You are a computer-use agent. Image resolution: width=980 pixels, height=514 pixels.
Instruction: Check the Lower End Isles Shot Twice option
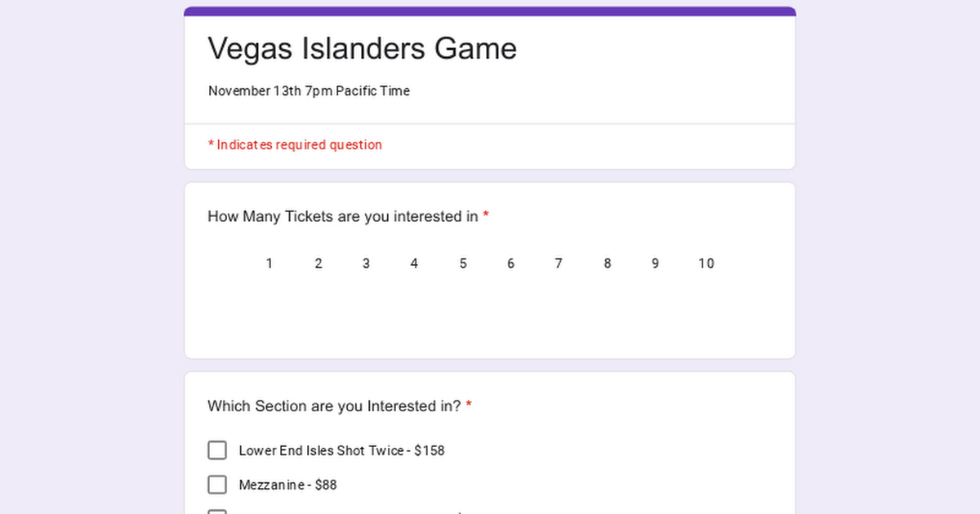(x=217, y=450)
